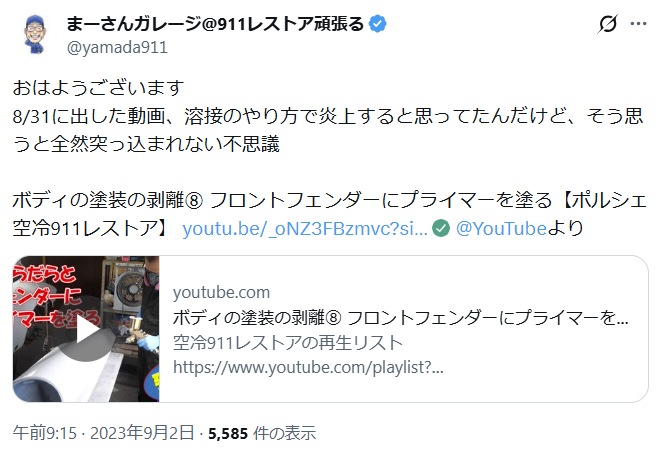
Task: Open the @yamada911 handle
Action: coord(118,47)
